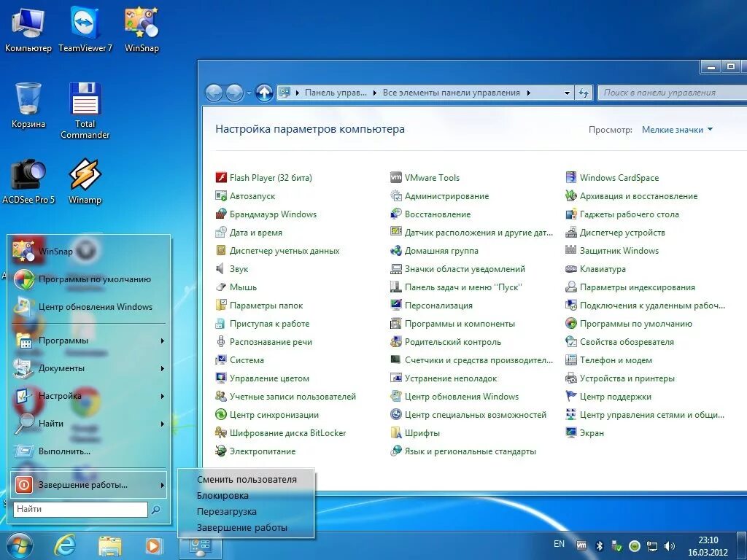The height and width of the screenshot is (560, 747).
Task: Click the Forward navigation button
Action: coord(234,93)
